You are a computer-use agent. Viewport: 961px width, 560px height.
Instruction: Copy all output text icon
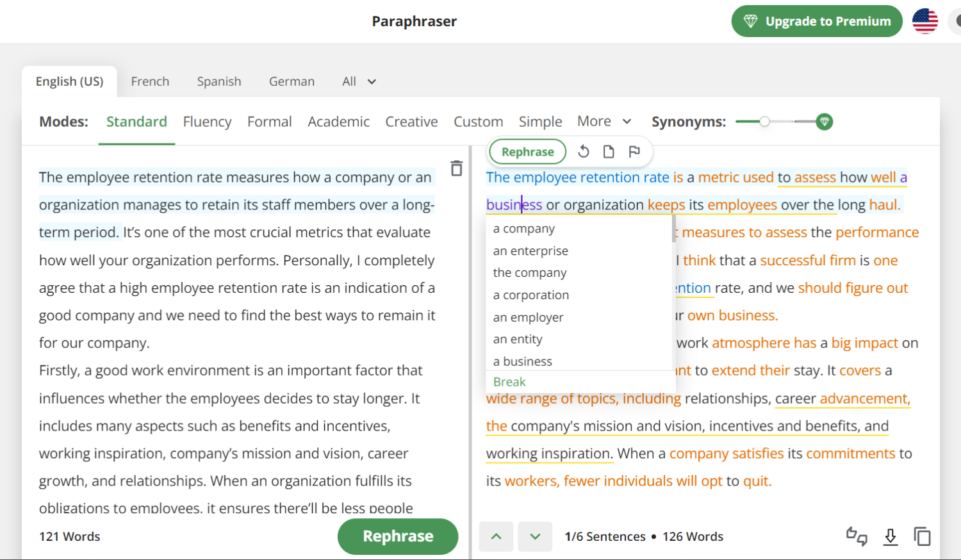point(922,536)
